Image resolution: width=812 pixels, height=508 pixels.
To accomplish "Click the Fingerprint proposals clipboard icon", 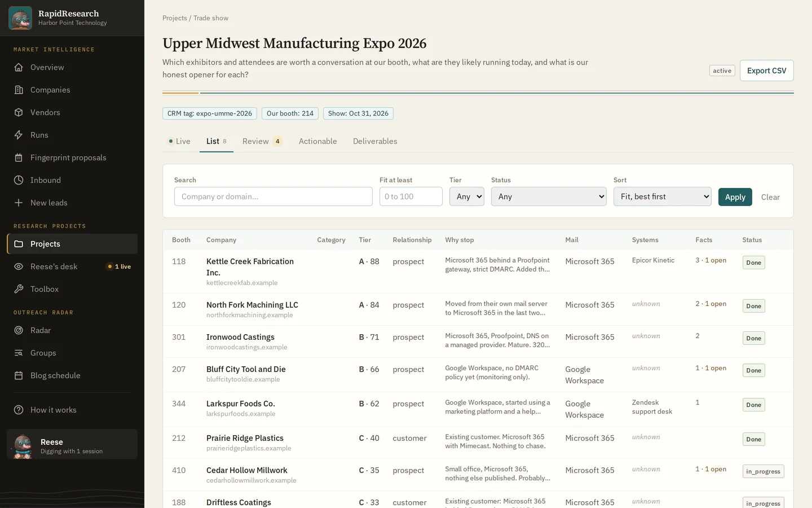I will coord(19,157).
